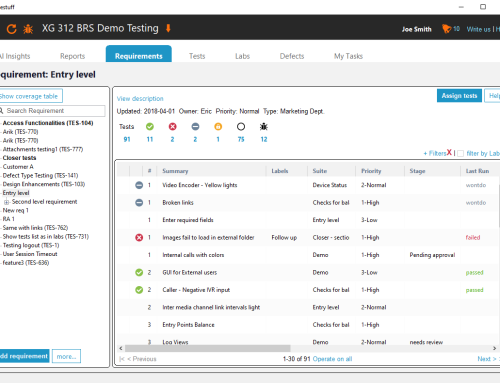Toggle the filter by Label checkbox
The image size is (500, 383).
[x=460, y=153]
